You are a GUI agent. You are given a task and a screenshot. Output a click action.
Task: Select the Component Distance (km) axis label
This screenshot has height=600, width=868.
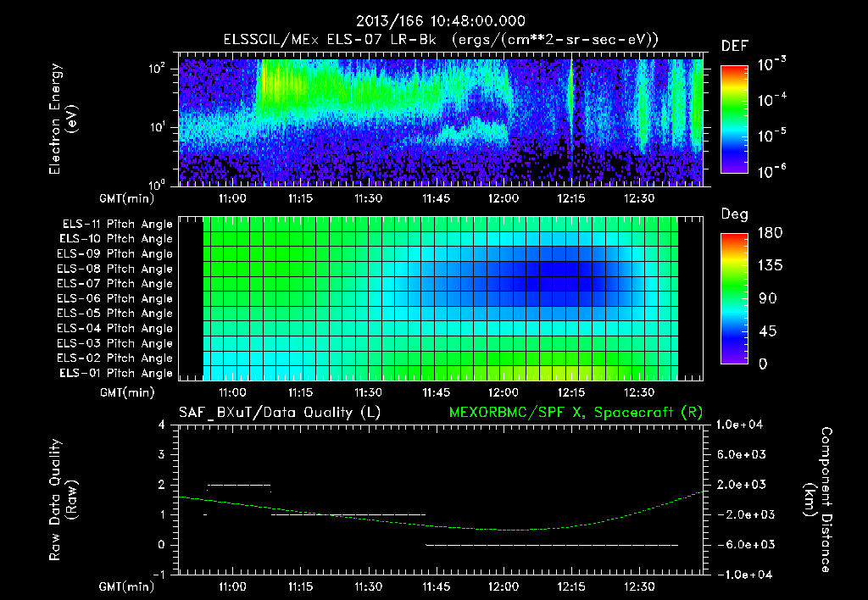(x=819, y=500)
